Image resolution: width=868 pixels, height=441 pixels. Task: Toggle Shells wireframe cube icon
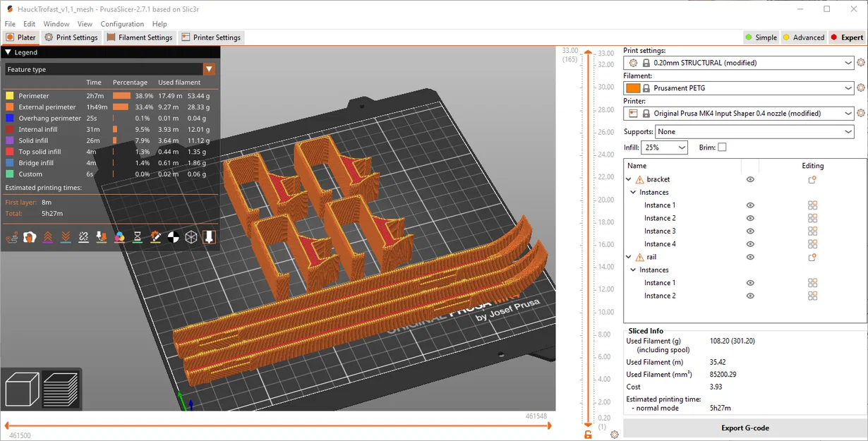point(191,237)
